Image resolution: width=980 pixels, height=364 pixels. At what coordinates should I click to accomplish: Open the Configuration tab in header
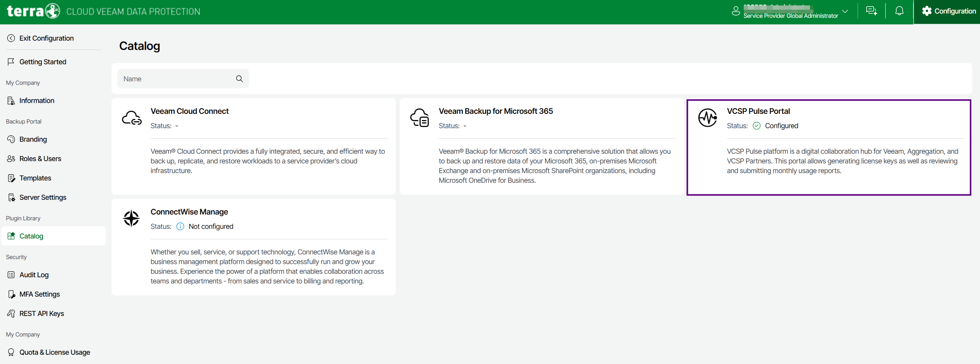[949, 11]
